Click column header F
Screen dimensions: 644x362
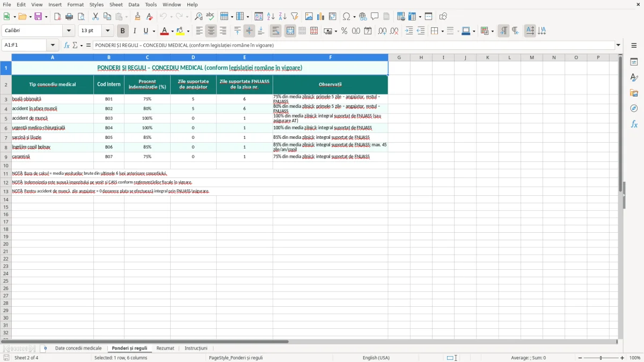(x=330, y=57)
